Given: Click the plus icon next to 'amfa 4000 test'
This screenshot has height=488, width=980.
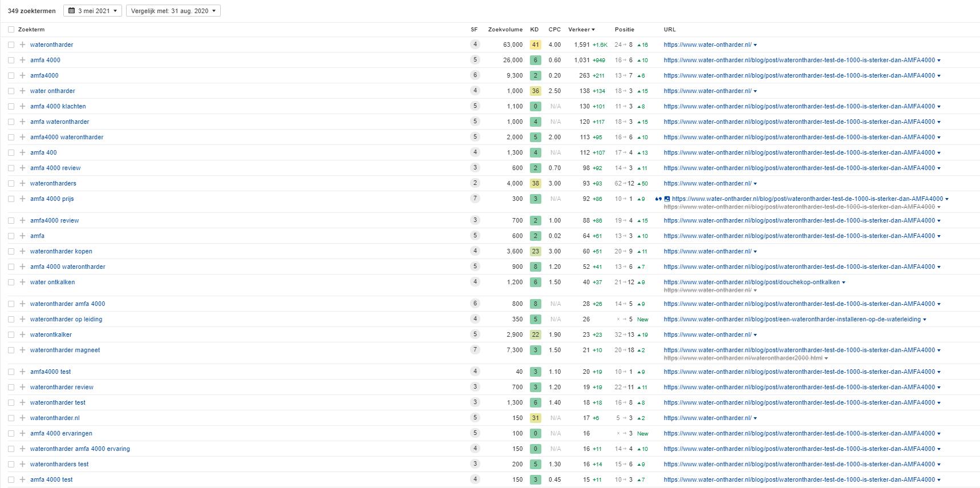Looking at the screenshot, I should point(22,479).
